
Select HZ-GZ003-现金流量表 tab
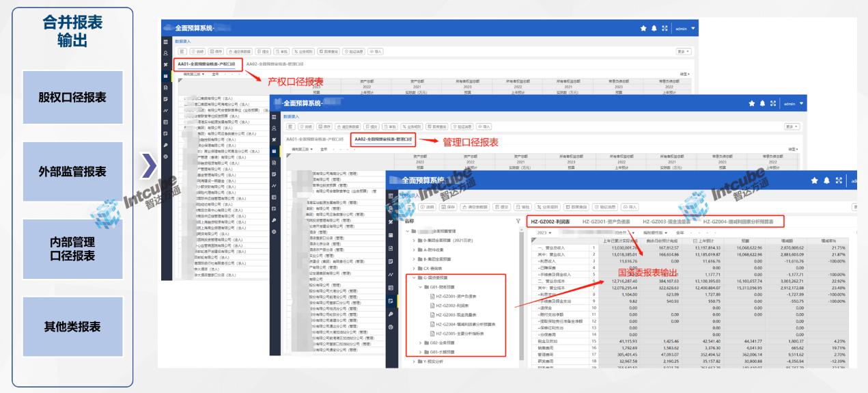668,221
